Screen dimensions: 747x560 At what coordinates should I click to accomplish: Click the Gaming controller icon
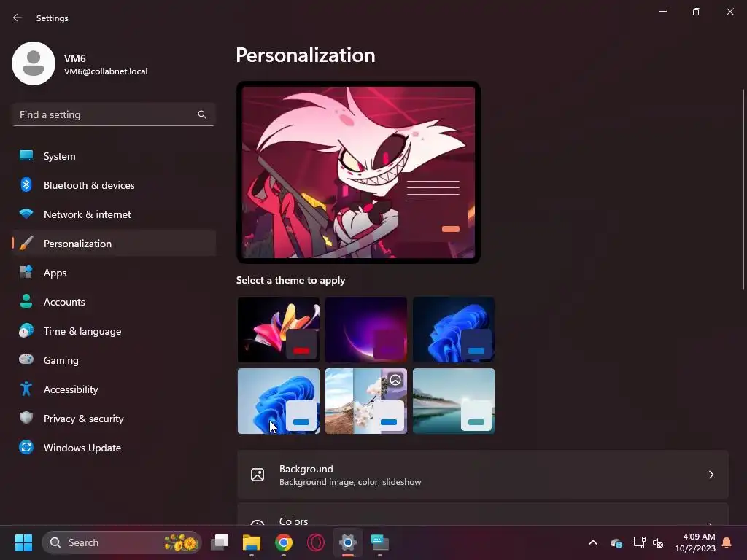26,359
